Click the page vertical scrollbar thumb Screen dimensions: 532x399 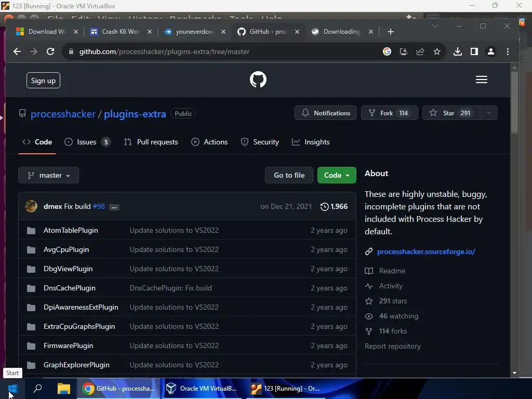(x=514, y=102)
